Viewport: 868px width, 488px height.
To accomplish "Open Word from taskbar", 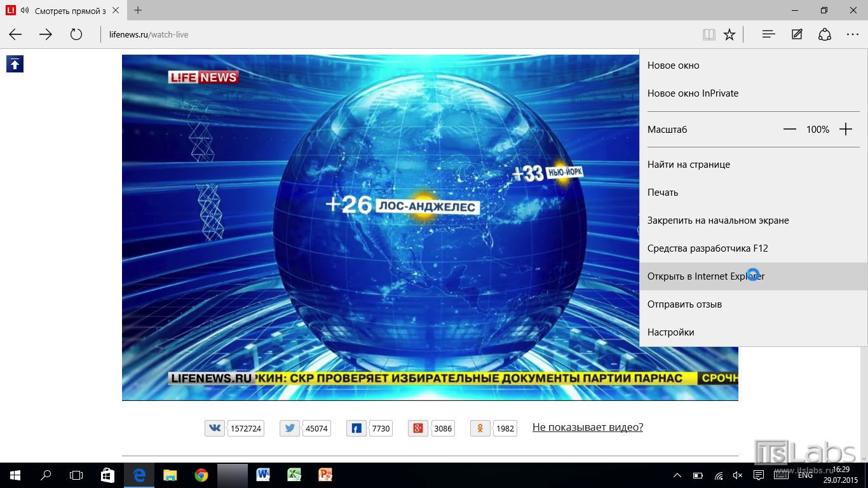I will 263,475.
